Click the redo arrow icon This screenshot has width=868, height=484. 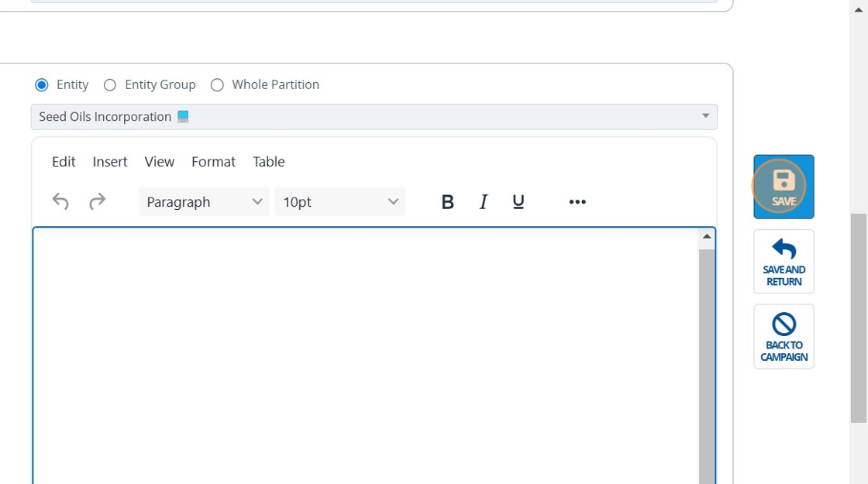(97, 202)
